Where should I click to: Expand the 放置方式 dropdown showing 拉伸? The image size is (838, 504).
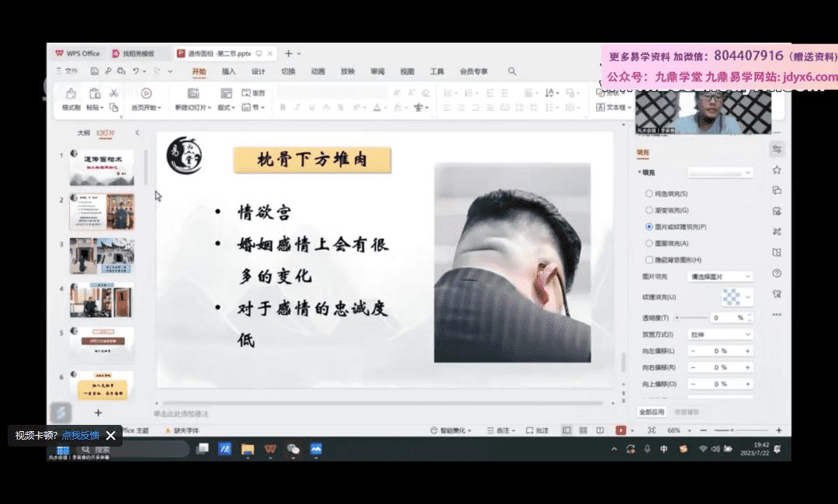point(721,334)
